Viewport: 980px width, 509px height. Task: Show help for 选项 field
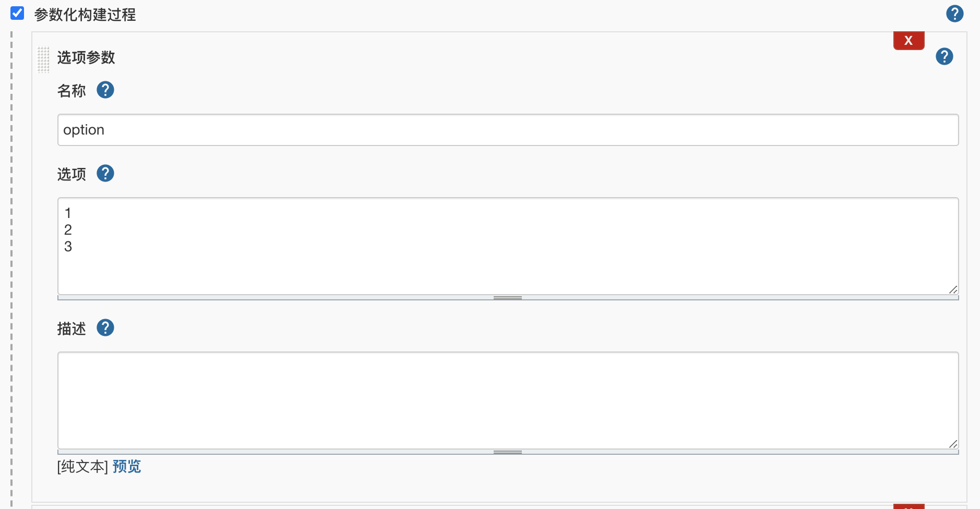(x=105, y=173)
